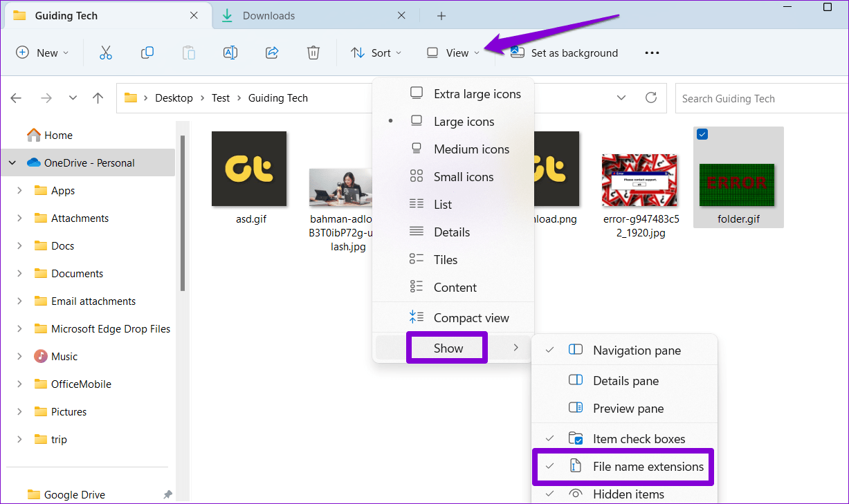849x504 pixels.
Task: Open the See more ellipsis in the toolbar
Action: pyautogui.click(x=651, y=52)
